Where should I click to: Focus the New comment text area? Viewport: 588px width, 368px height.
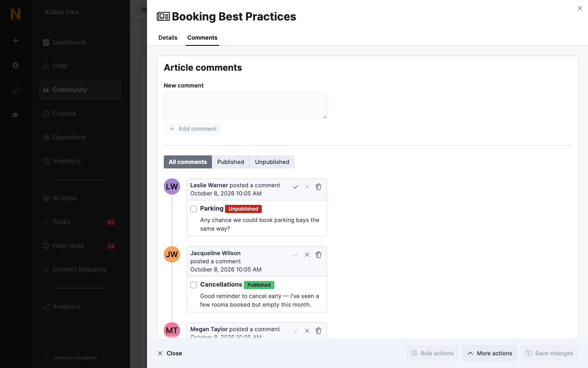coord(245,105)
